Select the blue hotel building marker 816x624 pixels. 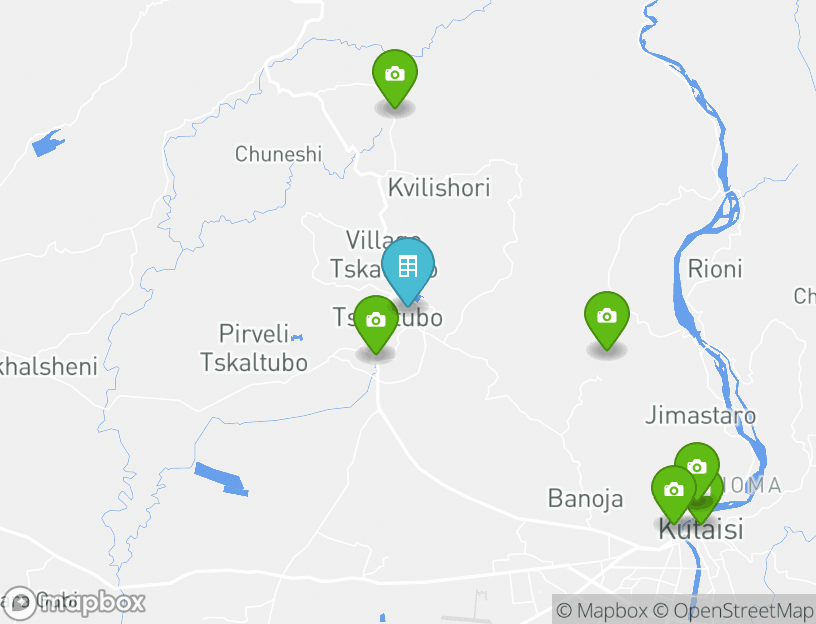[408, 271]
